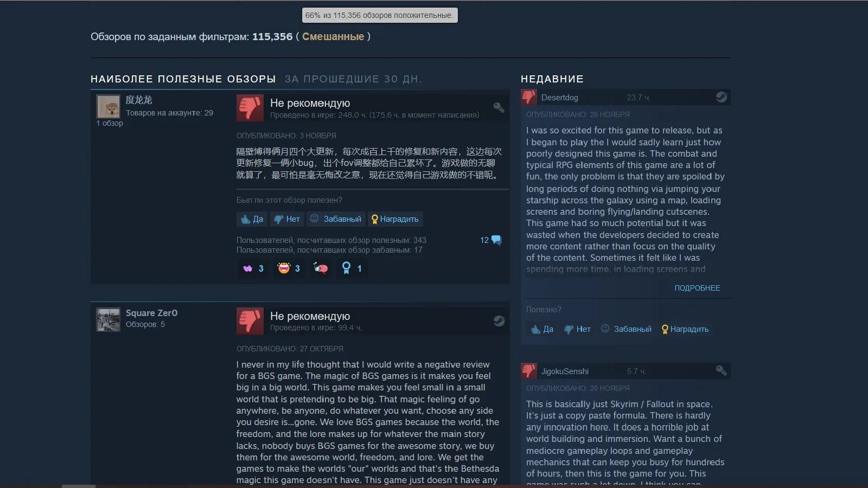Click the key icon on JigokuSenshi's review
This screenshot has width=868, height=488.
[721, 370]
